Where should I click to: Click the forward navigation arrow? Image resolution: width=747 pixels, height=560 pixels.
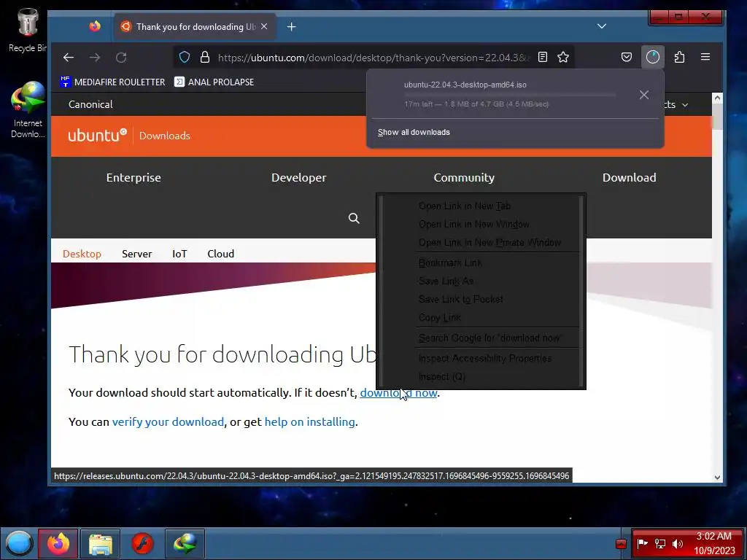tap(95, 58)
